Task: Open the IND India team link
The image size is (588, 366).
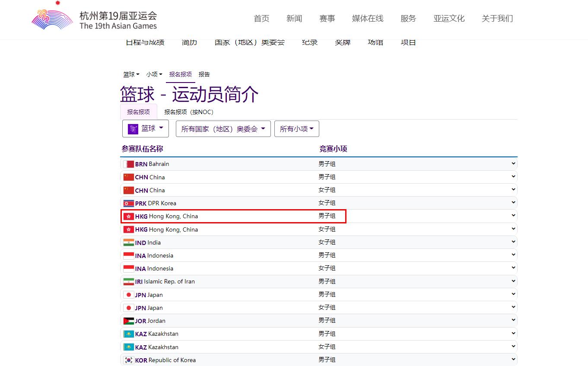Action: (148, 242)
